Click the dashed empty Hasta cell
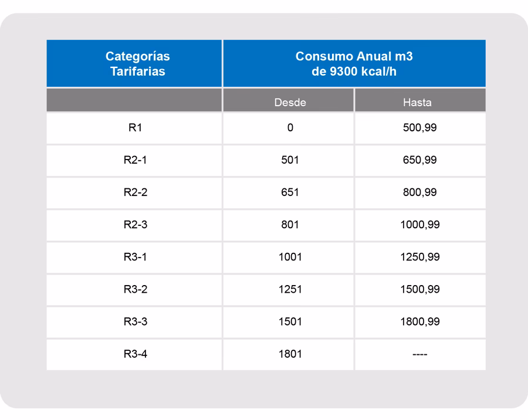Image resolution: width=528 pixels, height=420 pixels. (x=419, y=354)
